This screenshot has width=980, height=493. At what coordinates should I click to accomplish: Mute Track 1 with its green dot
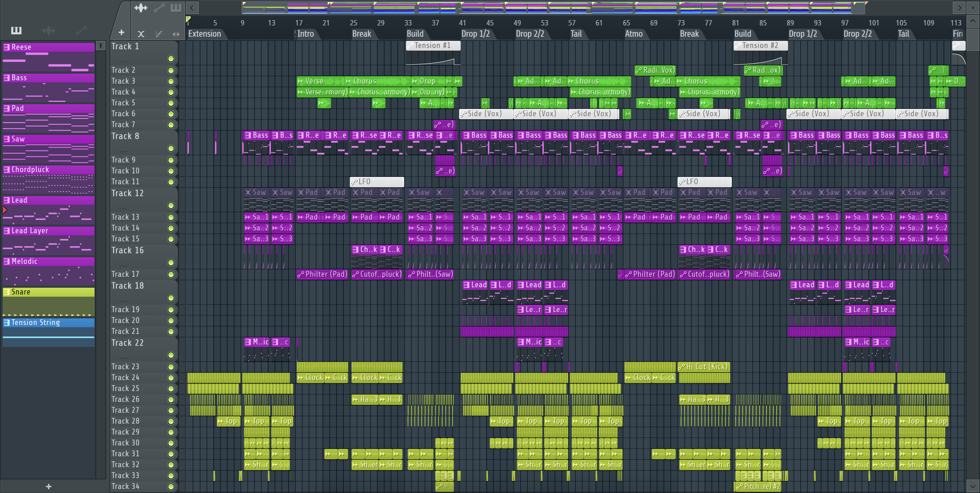click(171, 59)
